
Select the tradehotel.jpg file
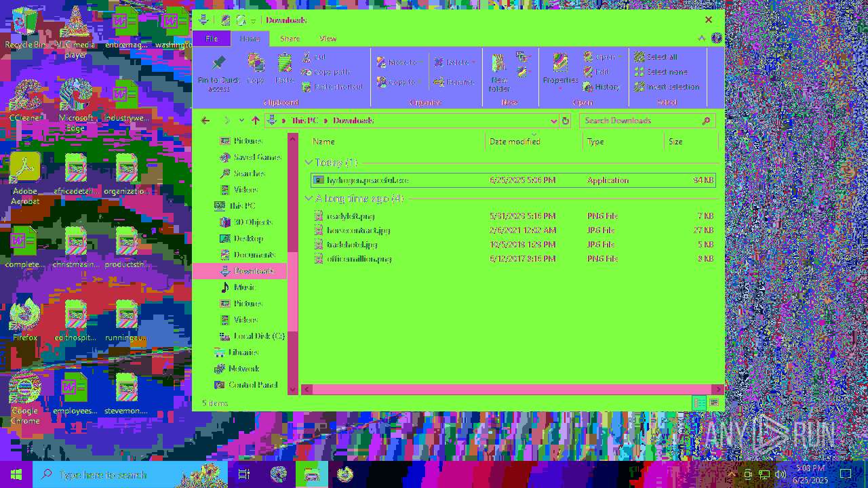click(x=513, y=245)
